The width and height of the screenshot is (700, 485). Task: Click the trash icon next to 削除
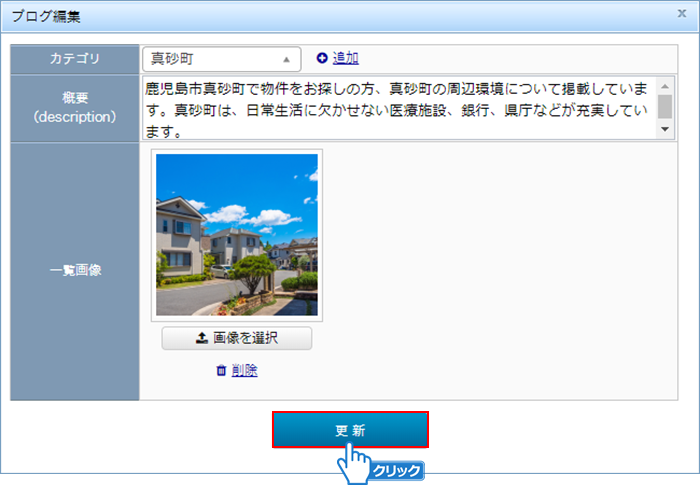coord(221,371)
